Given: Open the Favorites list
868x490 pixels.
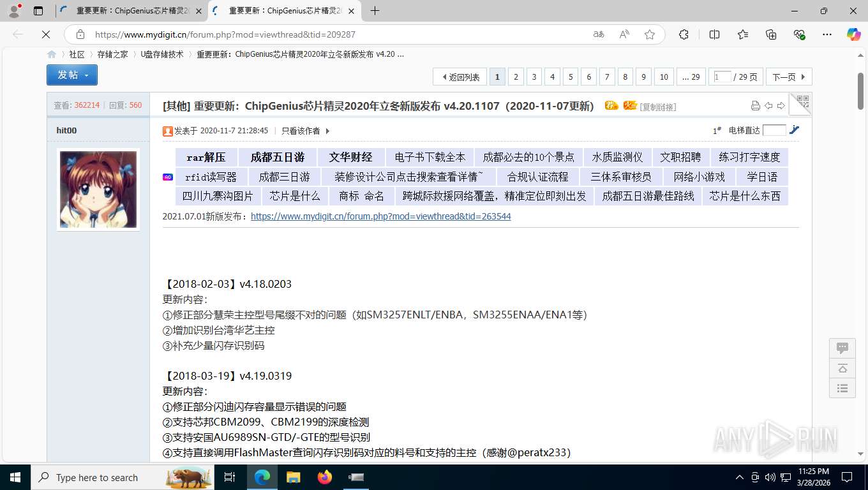Looking at the screenshot, I should click(x=743, y=34).
